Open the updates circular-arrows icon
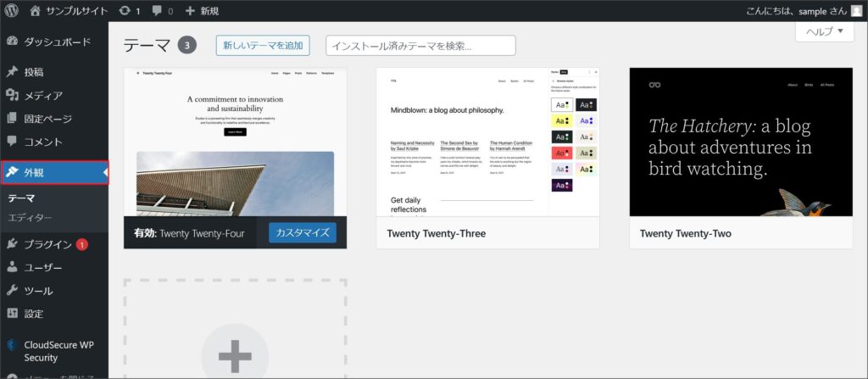868x379 pixels. [125, 10]
